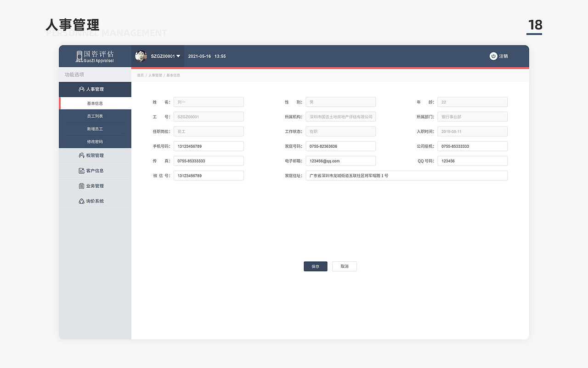Open the SZGZ00001 account dropdown arrow
Viewport: 588px width, 368px height.
coord(178,56)
